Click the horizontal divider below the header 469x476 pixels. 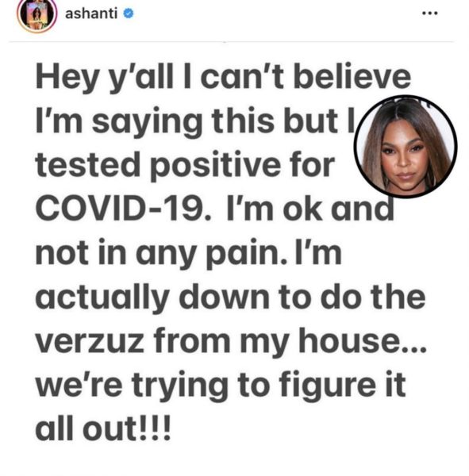coord(232,41)
